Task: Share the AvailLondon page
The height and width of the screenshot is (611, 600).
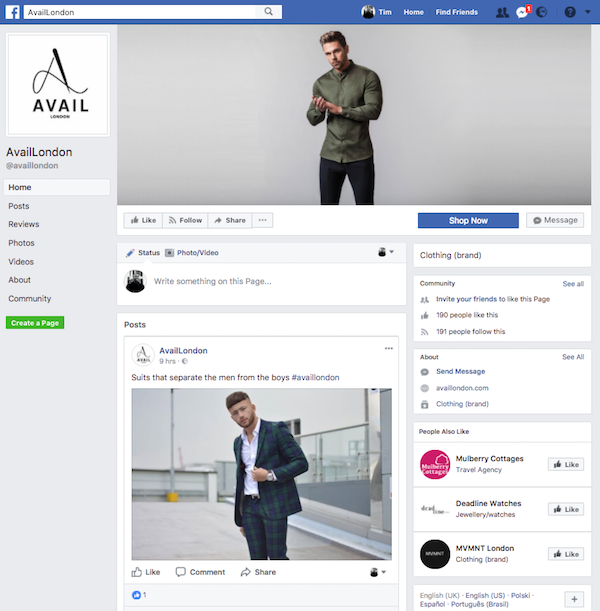Action: (230, 221)
